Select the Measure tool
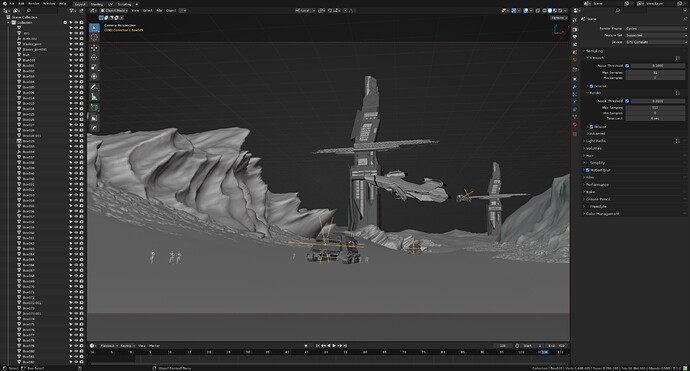 click(94, 96)
